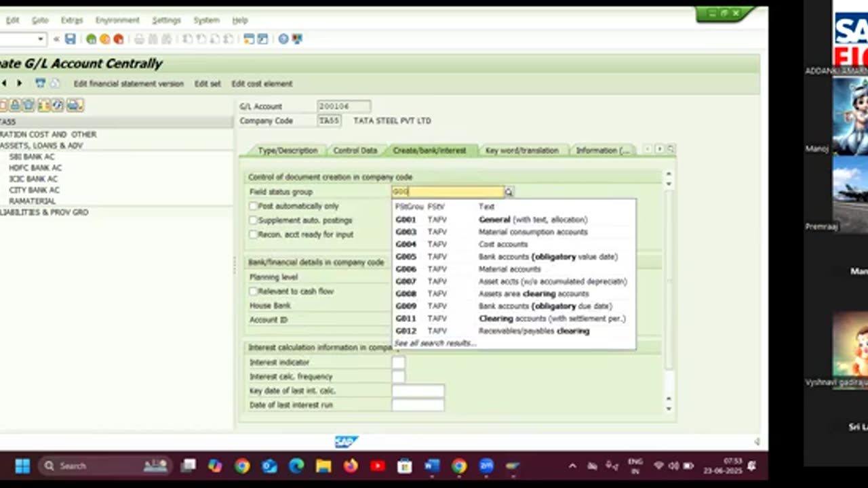Open Firefox from the taskbar
868x488 pixels.
click(351, 466)
